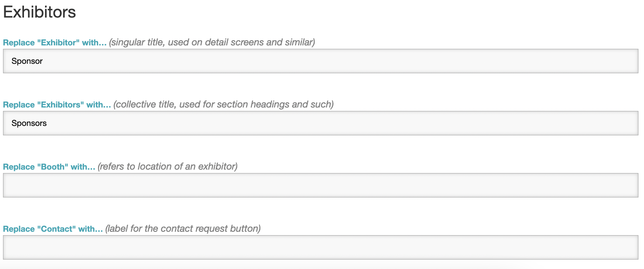Click the word "Booth" in the third label
This screenshot has width=644, height=269.
(x=54, y=167)
